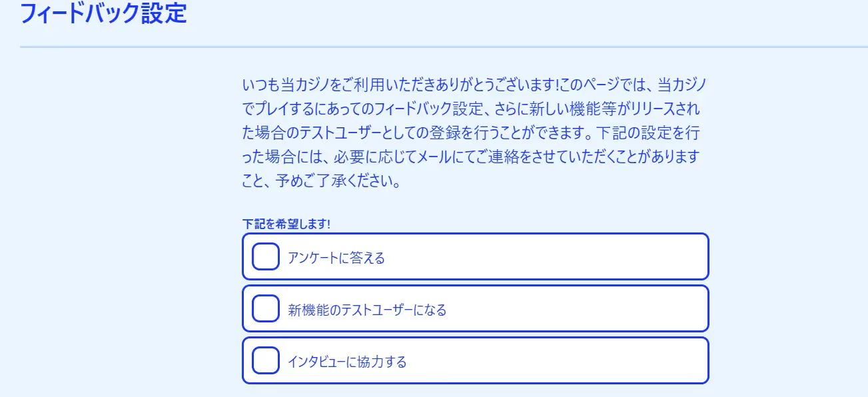Click the checkbox square inside the first option

click(x=265, y=256)
